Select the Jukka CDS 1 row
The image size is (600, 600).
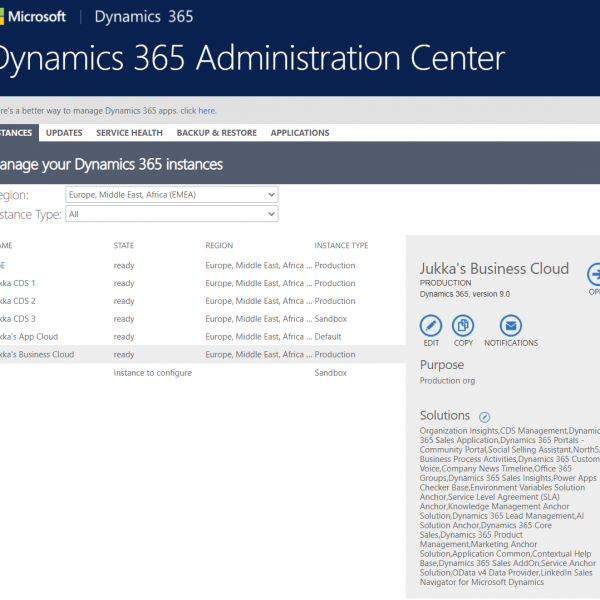(x=203, y=283)
